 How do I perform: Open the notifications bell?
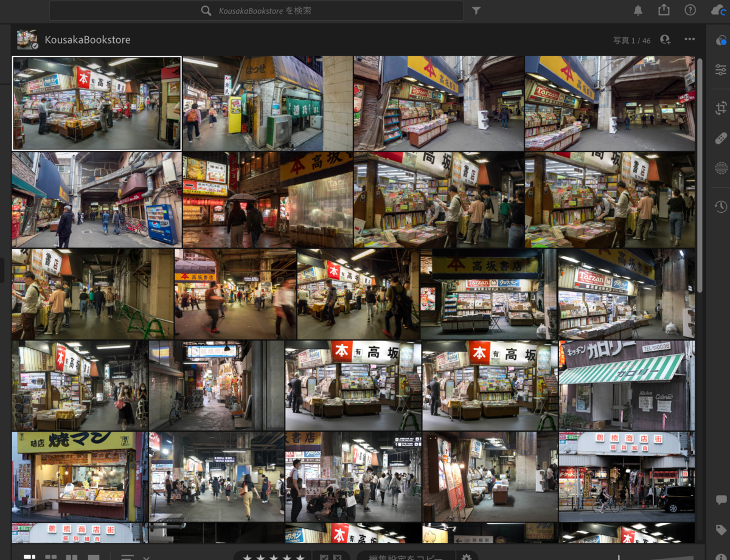(x=638, y=10)
